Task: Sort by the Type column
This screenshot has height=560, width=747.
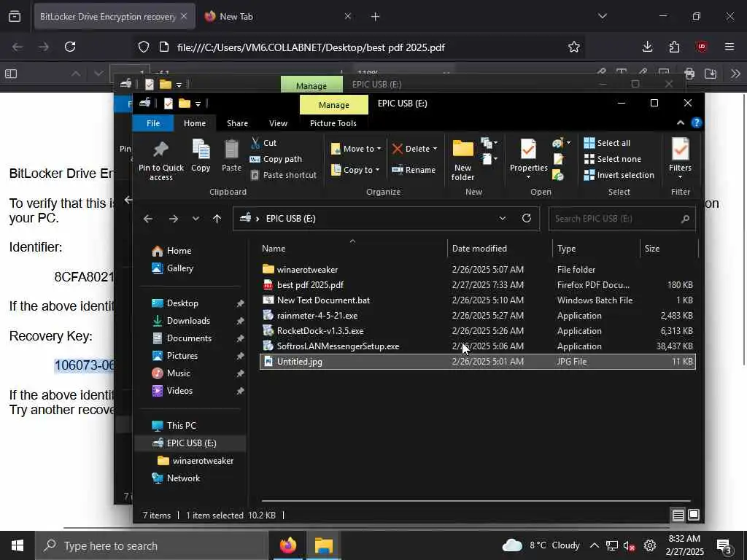Action: click(x=596, y=249)
